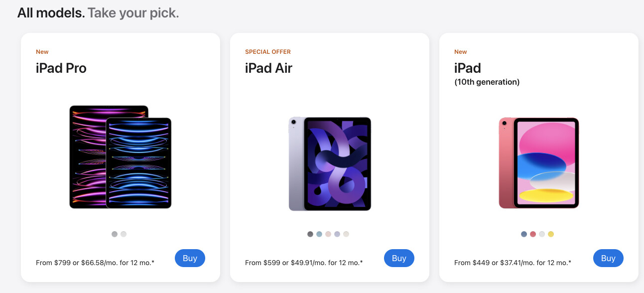Click the purple iPad Air product image
The image size is (644, 293).
click(x=330, y=164)
